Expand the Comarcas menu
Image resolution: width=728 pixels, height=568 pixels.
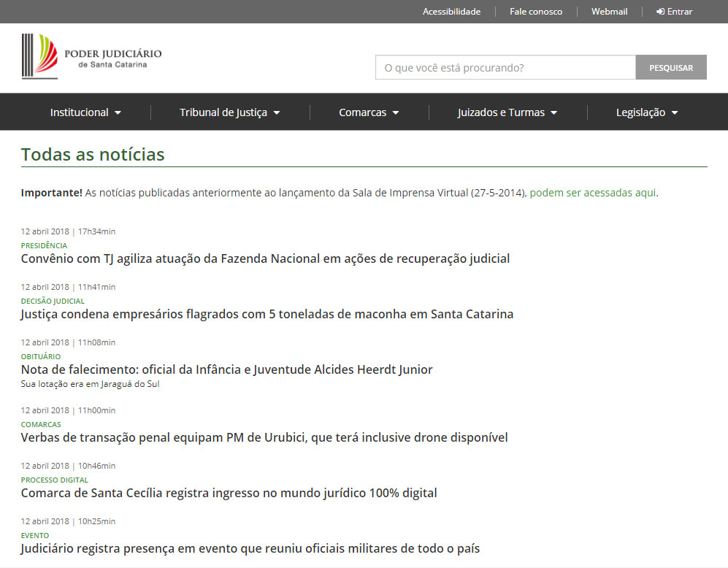[x=369, y=112]
